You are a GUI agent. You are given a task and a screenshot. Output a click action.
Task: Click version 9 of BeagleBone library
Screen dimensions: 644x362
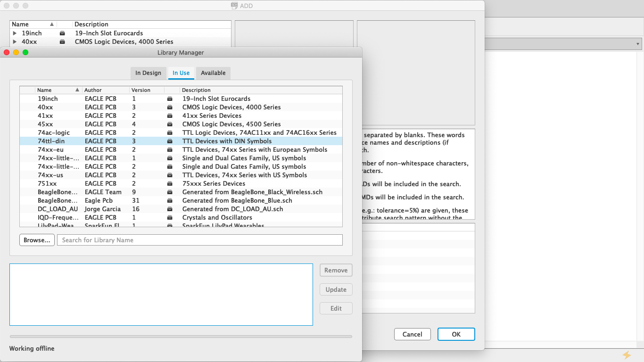coord(134,192)
